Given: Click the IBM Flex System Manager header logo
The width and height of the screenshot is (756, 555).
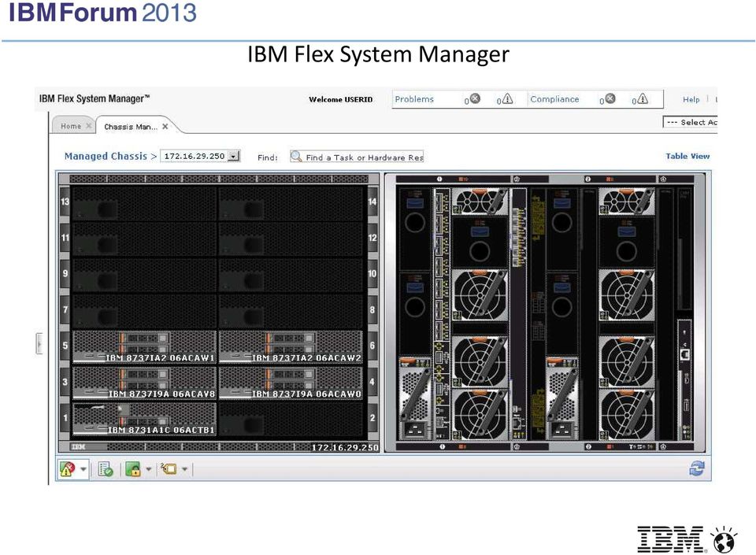Looking at the screenshot, I should point(94,98).
